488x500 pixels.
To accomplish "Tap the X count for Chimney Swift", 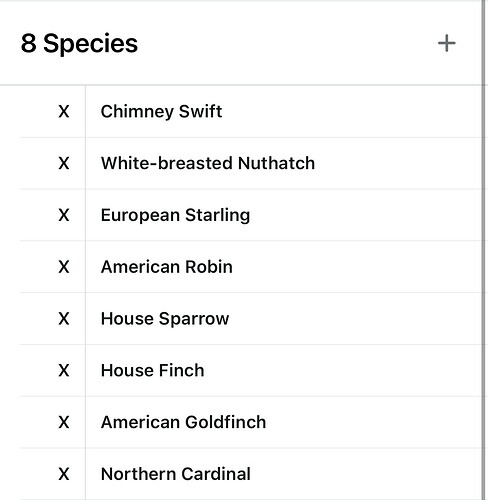I will [64, 111].
